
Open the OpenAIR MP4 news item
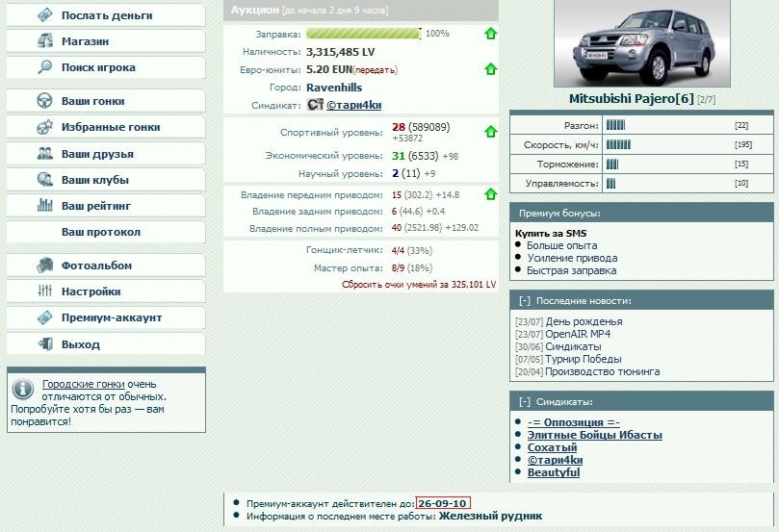click(578, 334)
